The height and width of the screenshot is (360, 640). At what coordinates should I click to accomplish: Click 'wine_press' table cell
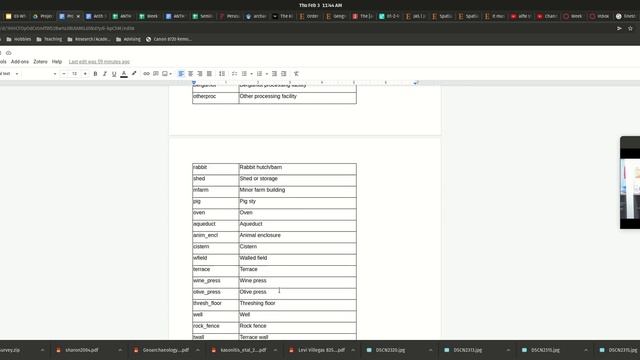coord(216,282)
